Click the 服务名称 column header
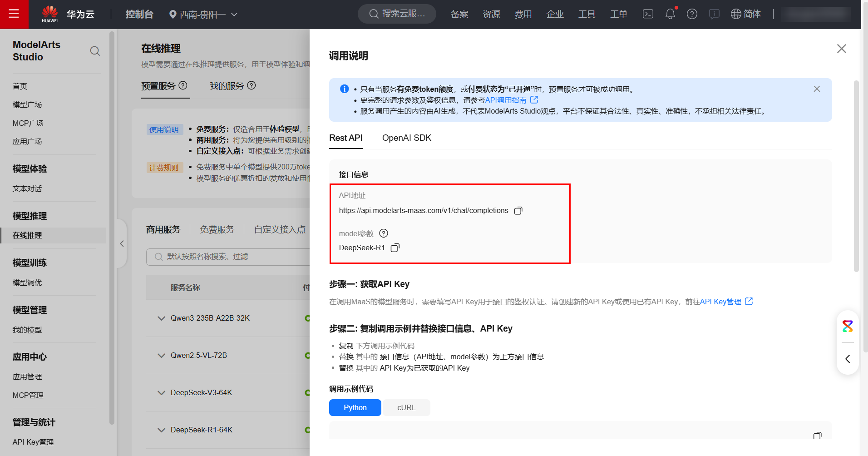The width and height of the screenshot is (868, 456). tap(185, 288)
